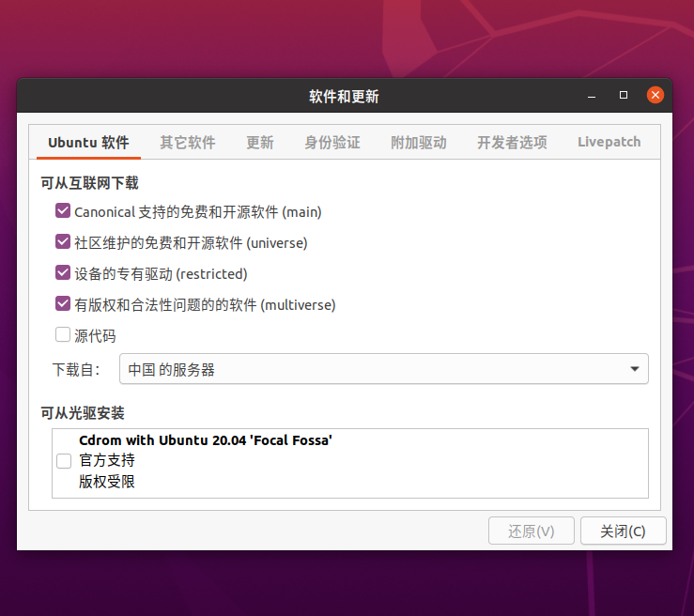
Task: Switch to 开发者选项 tab
Action: 512,143
